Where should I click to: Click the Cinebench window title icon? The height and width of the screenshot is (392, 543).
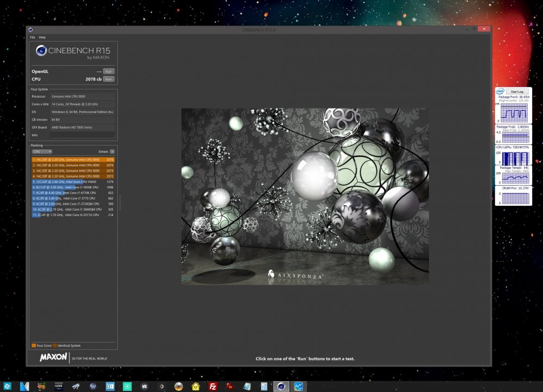[30, 30]
